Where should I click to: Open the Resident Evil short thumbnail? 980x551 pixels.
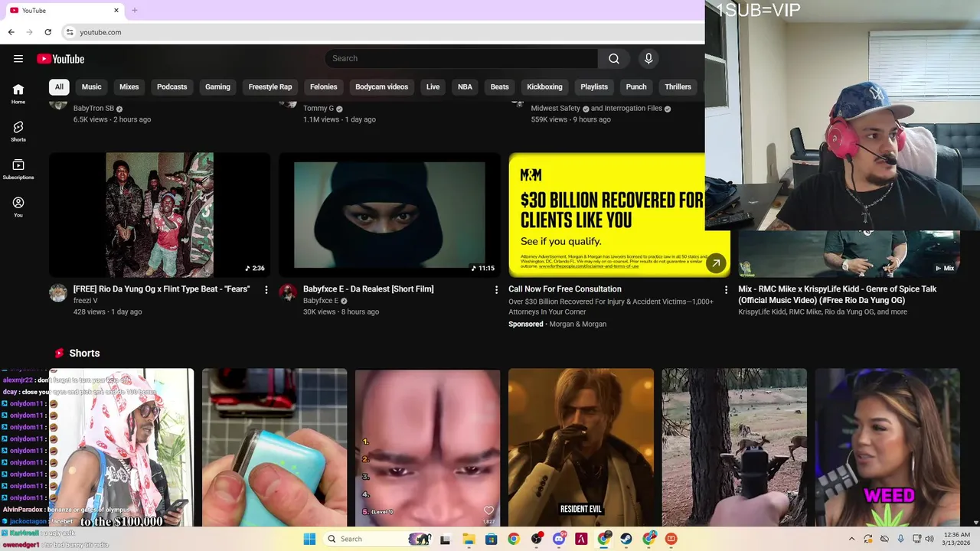[581, 448]
